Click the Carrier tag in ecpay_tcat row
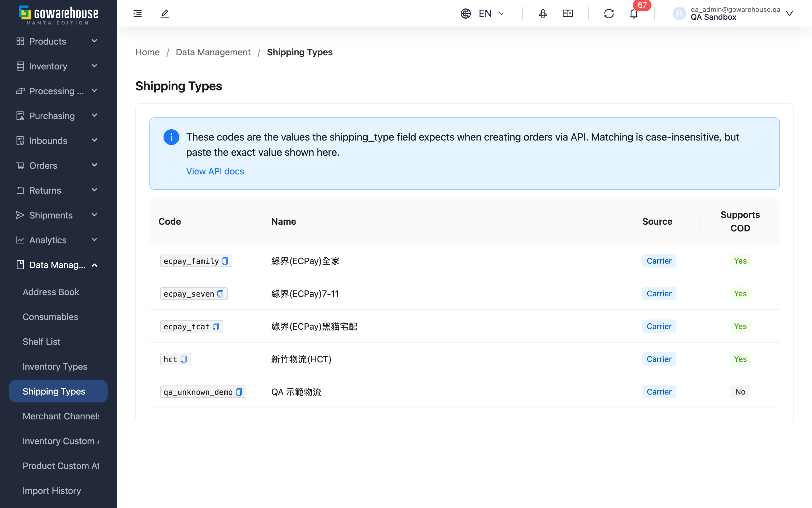The width and height of the screenshot is (812, 508). click(659, 327)
